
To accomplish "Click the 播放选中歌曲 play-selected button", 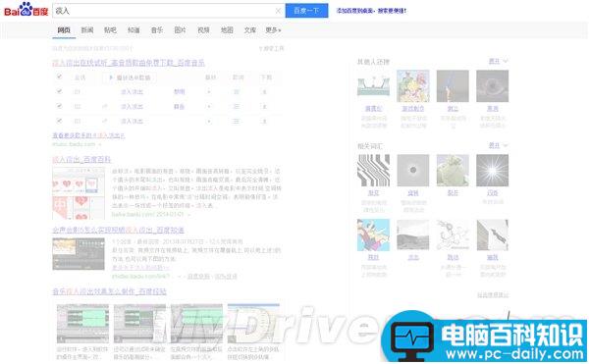I will pyautogui.click(x=130, y=78).
